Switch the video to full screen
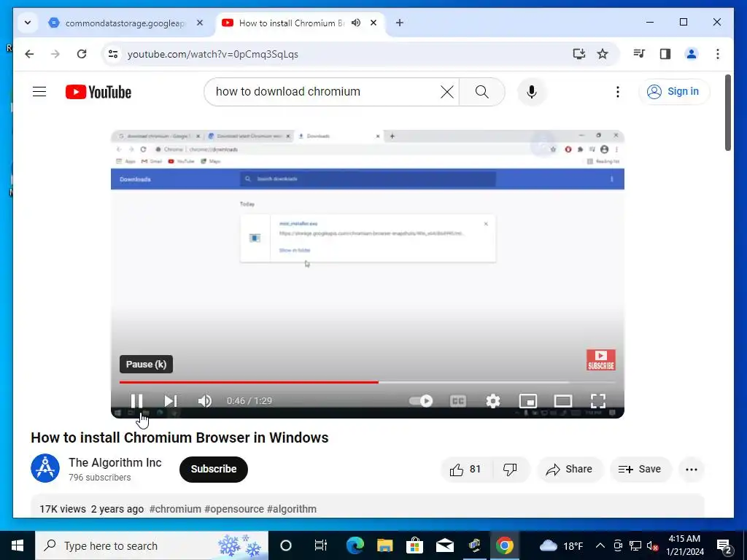 (x=598, y=401)
